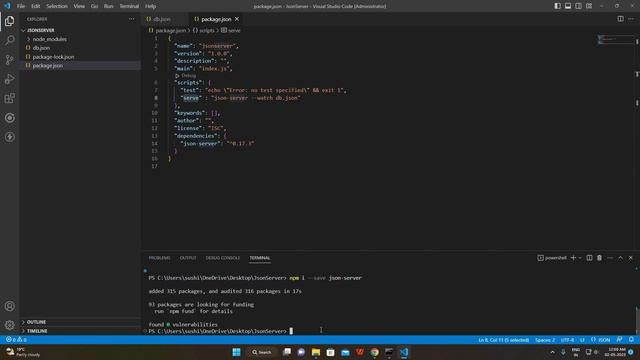Toggle the bottom panel layout icon
Image resolution: width=640 pixels, height=360 pixels.
click(x=568, y=6)
